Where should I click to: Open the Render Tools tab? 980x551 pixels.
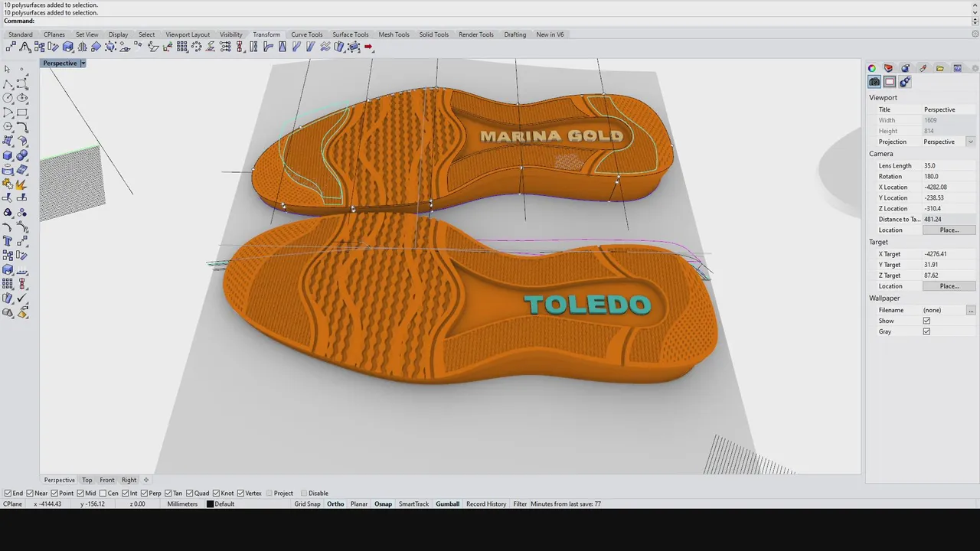tap(476, 34)
